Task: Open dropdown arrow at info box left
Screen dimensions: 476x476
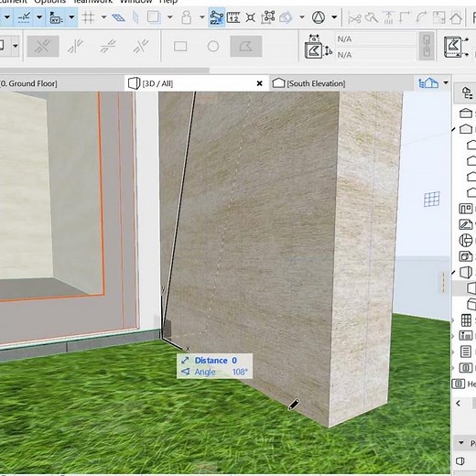Action: pos(15,47)
